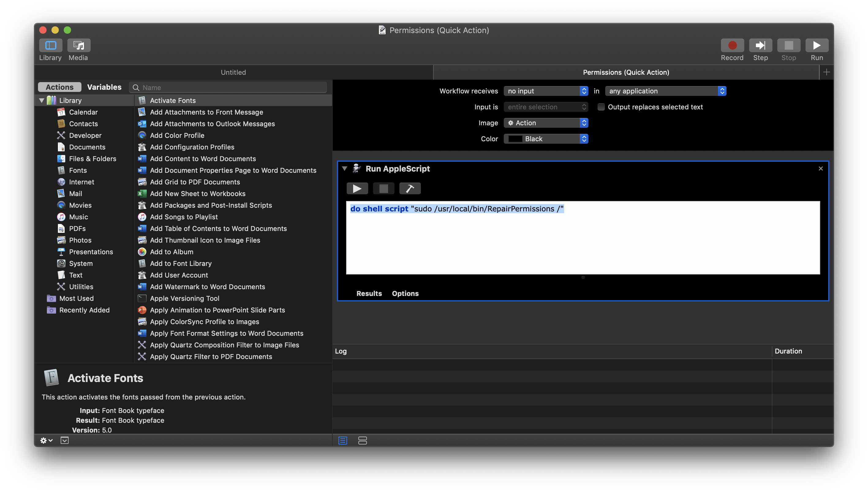Open Options of Run AppleScript action
The image size is (868, 492).
click(x=405, y=293)
